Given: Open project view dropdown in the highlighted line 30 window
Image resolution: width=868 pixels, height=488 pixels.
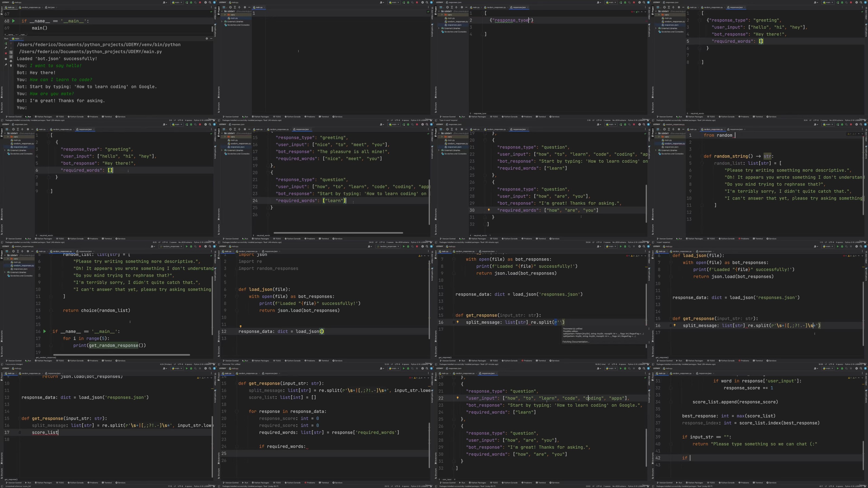Looking at the screenshot, I should [442, 129].
